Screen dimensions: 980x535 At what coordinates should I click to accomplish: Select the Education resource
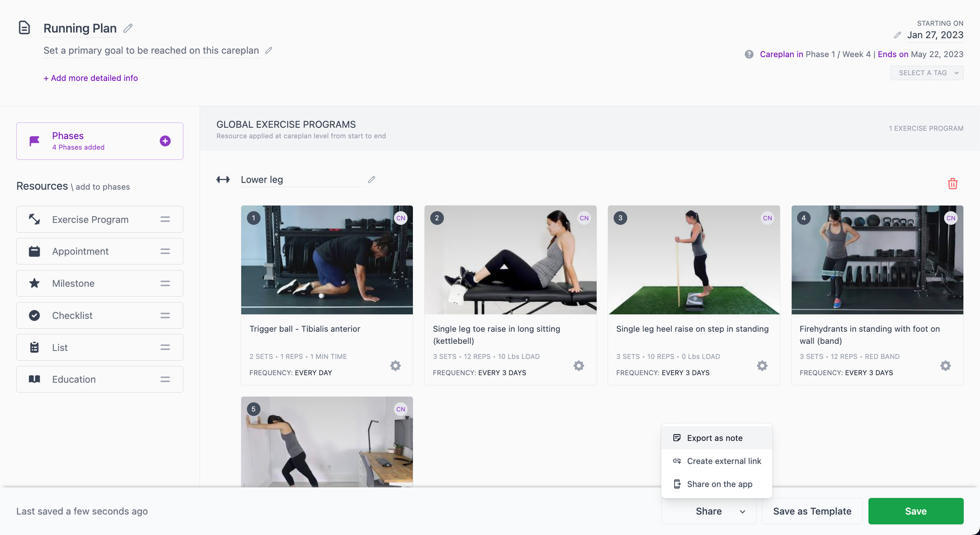(x=100, y=380)
